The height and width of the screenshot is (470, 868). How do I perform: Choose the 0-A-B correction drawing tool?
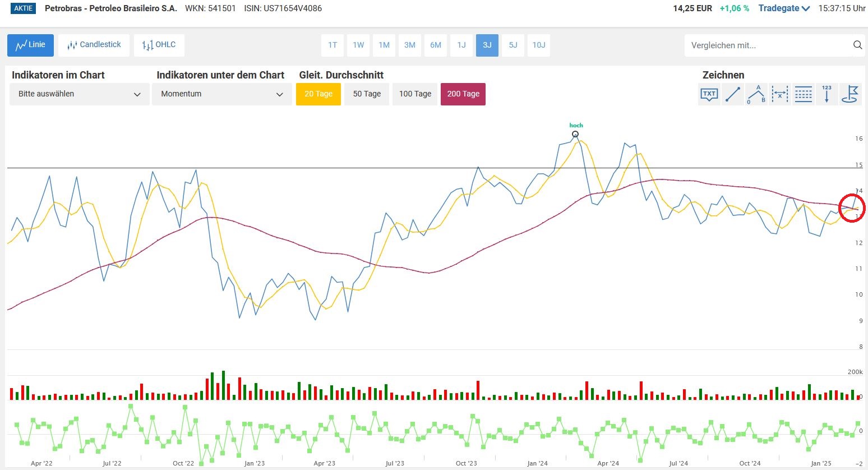coord(756,94)
